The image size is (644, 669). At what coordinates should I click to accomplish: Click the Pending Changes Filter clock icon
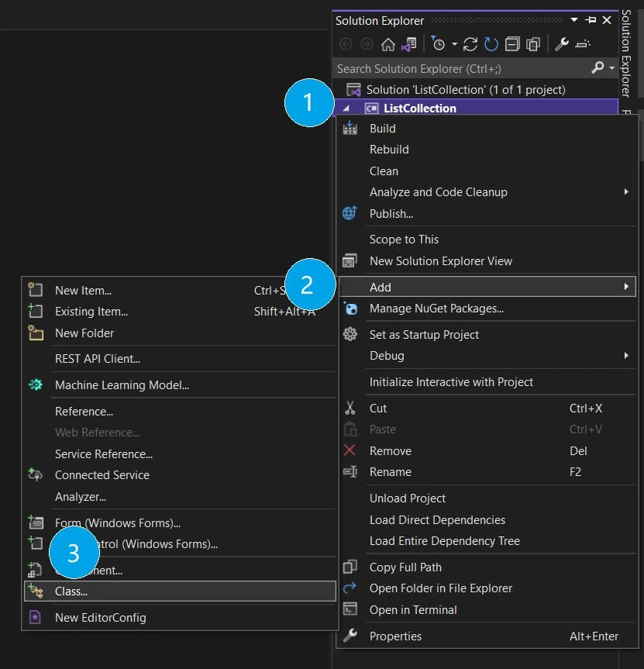[438, 44]
